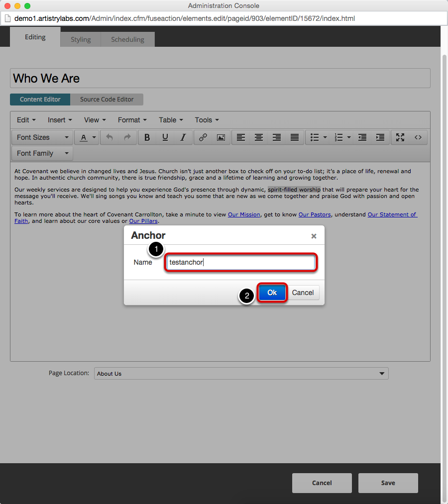
Task: Expand numbered list style arrow
Action: [349, 137]
